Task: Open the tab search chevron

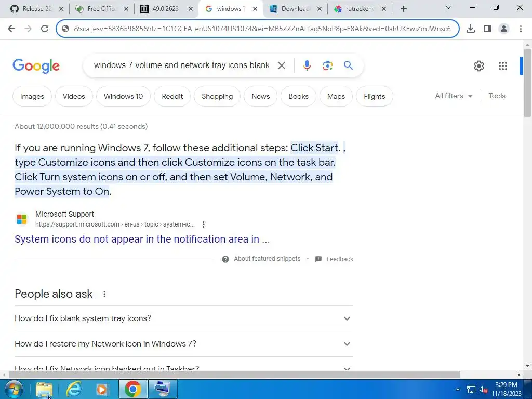Action: tap(448, 7)
